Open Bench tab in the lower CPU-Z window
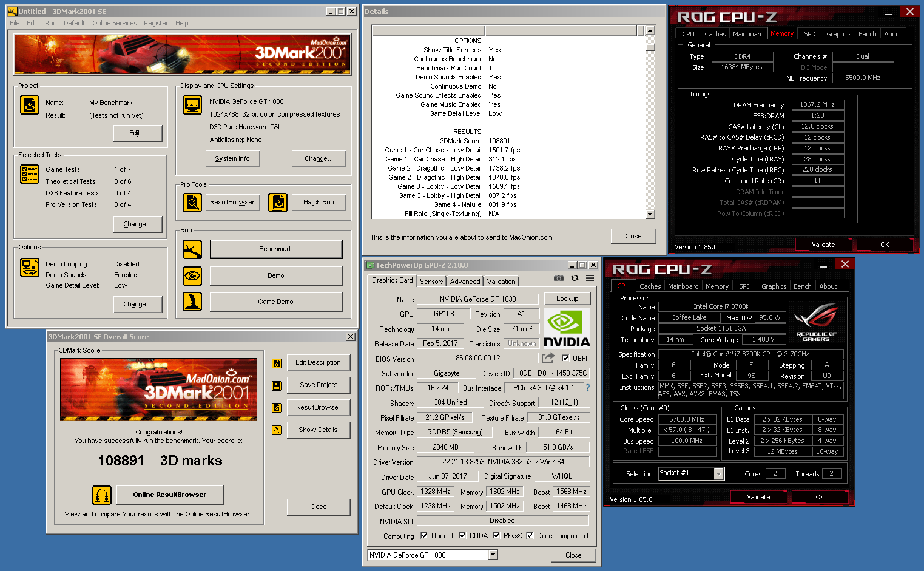The width and height of the screenshot is (924, 571). (x=802, y=286)
